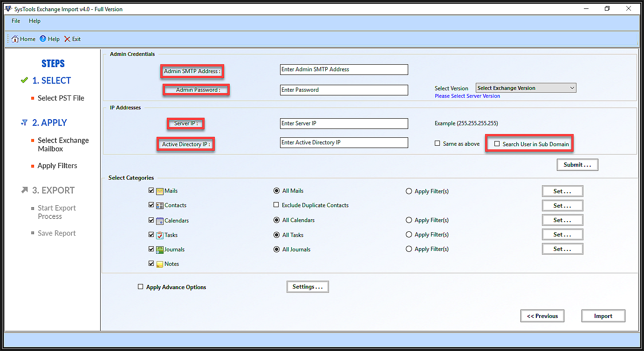Image resolution: width=644 pixels, height=351 pixels.
Task: Focus the Active Directory IP field
Action: [x=344, y=142]
